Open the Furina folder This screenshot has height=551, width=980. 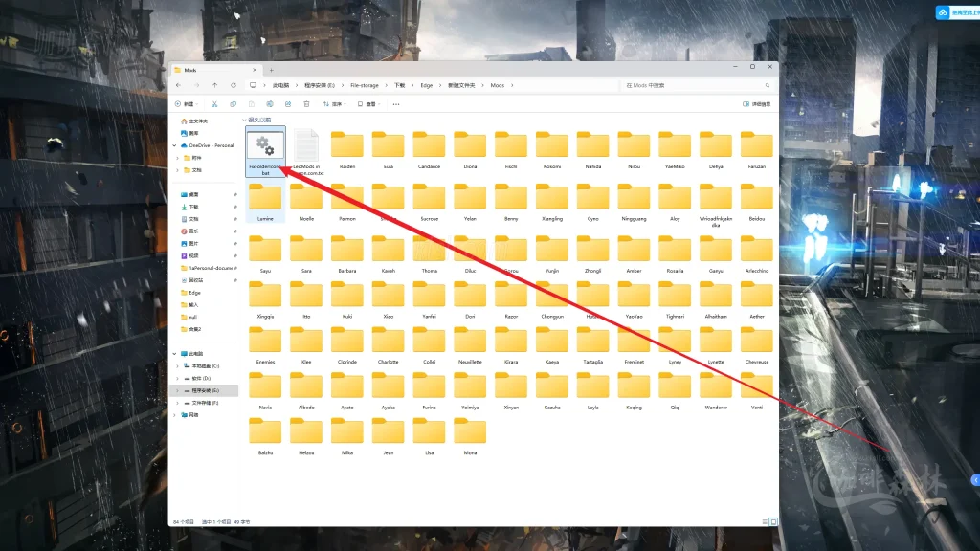click(429, 390)
